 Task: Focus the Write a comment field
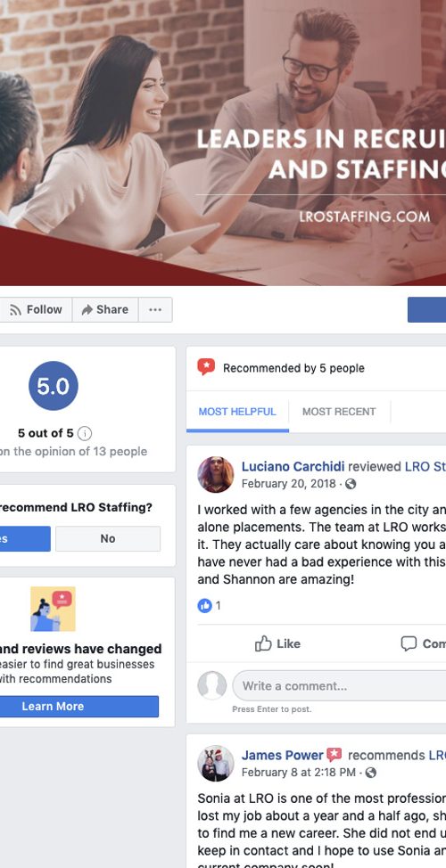pos(339,686)
